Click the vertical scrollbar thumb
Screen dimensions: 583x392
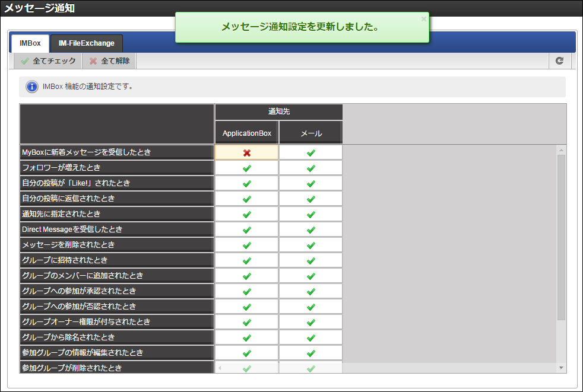point(561,237)
